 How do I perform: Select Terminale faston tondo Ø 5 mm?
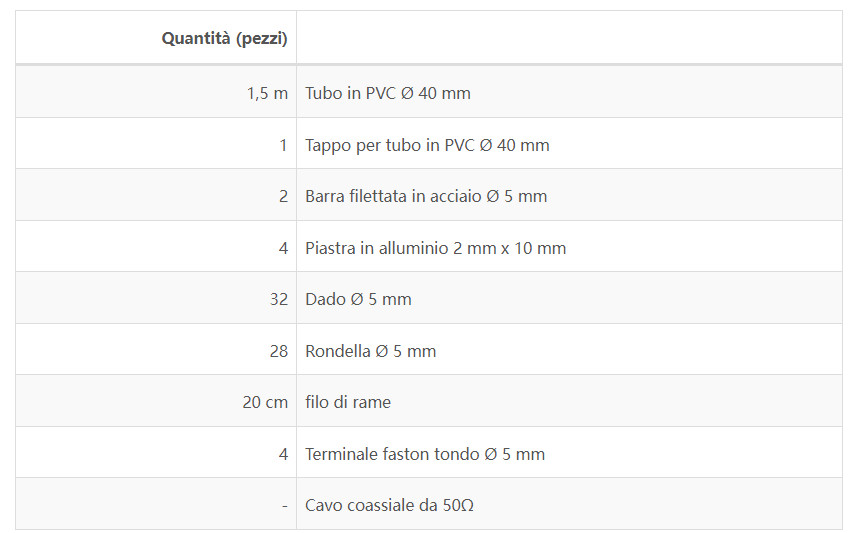pyautogui.click(x=425, y=453)
